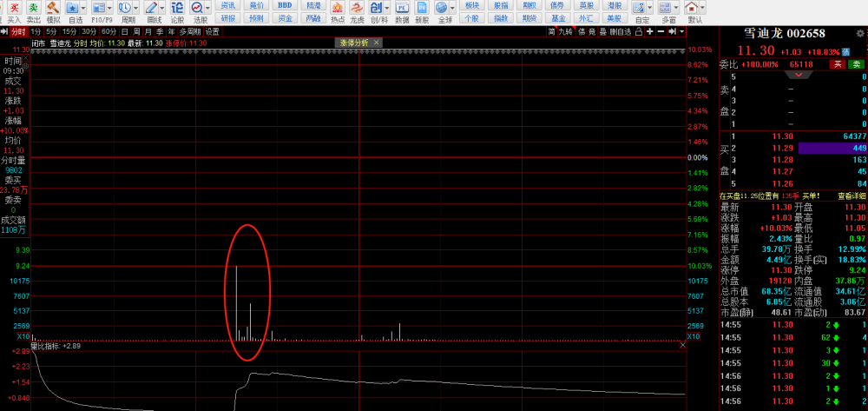
Task: Open 创/科 board icon
Action: [377, 8]
